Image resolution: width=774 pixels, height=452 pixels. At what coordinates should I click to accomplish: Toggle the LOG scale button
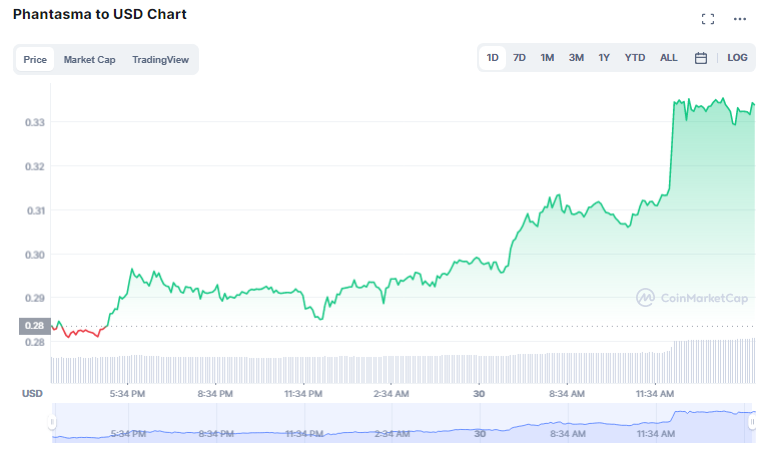coord(737,58)
